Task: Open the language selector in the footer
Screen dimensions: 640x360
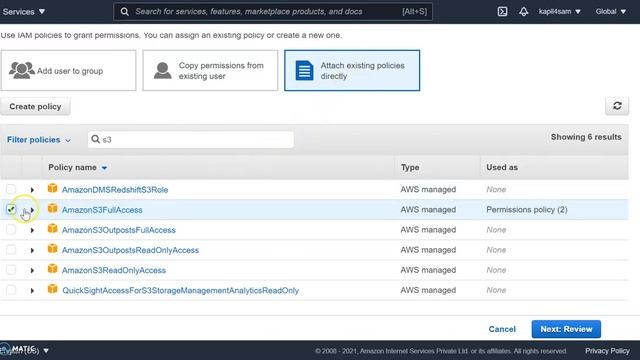Action: (24, 350)
